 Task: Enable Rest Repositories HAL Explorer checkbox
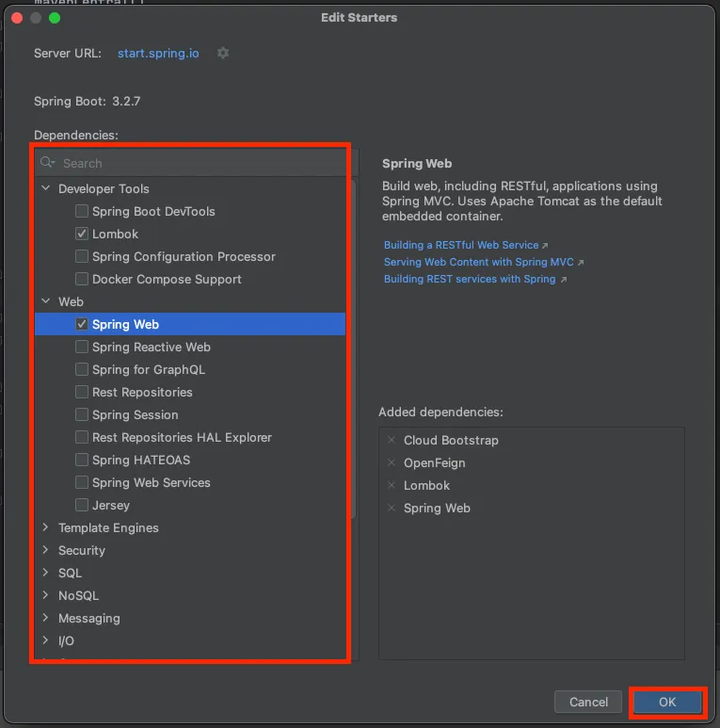click(x=82, y=437)
